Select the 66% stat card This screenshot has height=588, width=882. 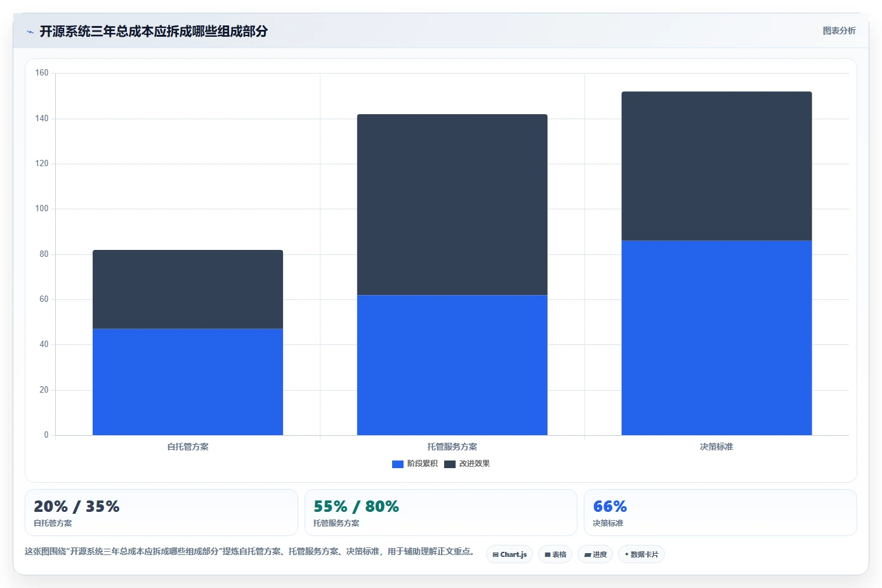[x=720, y=513]
